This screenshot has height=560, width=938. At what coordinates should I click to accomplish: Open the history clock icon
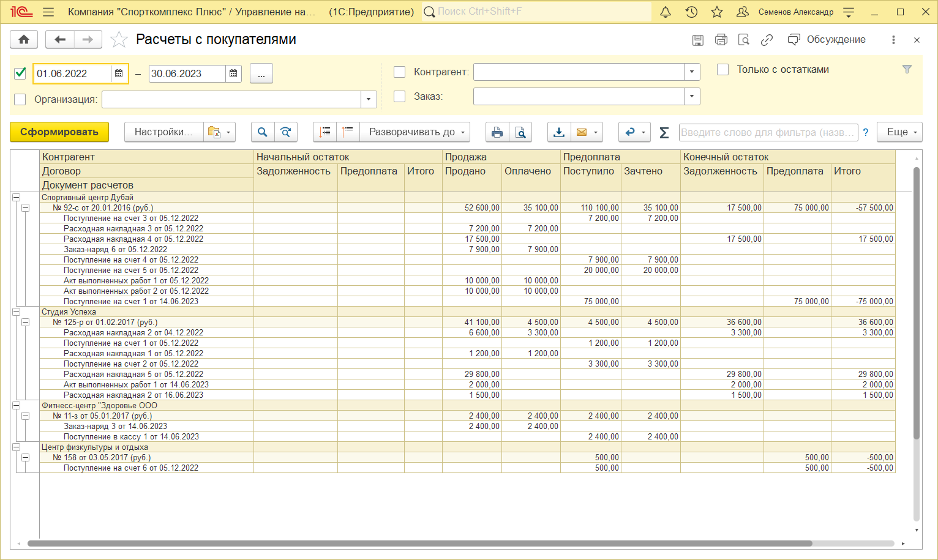691,12
